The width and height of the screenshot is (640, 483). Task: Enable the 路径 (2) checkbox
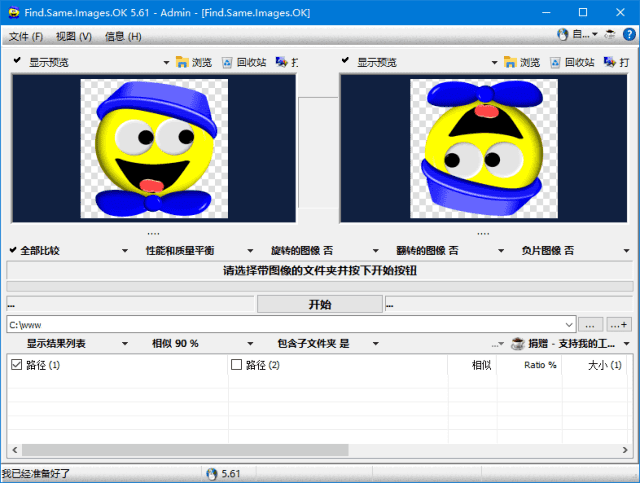tap(236, 365)
